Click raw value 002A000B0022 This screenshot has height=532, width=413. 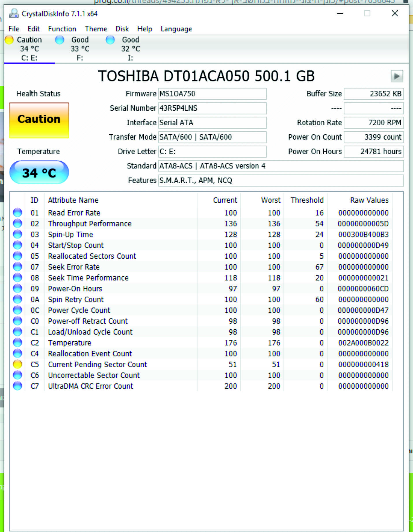click(x=363, y=343)
